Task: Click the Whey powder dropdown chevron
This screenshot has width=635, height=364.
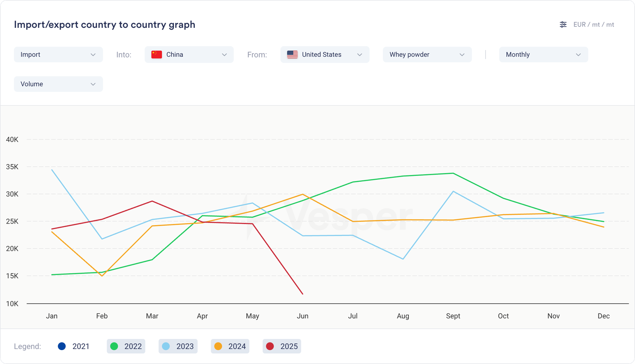Action: tap(462, 55)
